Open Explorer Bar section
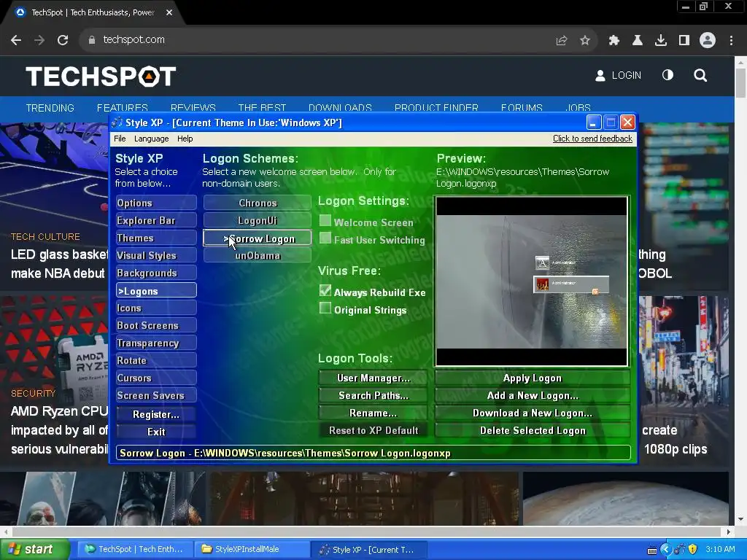The width and height of the screenshot is (747, 560). pyautogui.click(x=156, y=220)
